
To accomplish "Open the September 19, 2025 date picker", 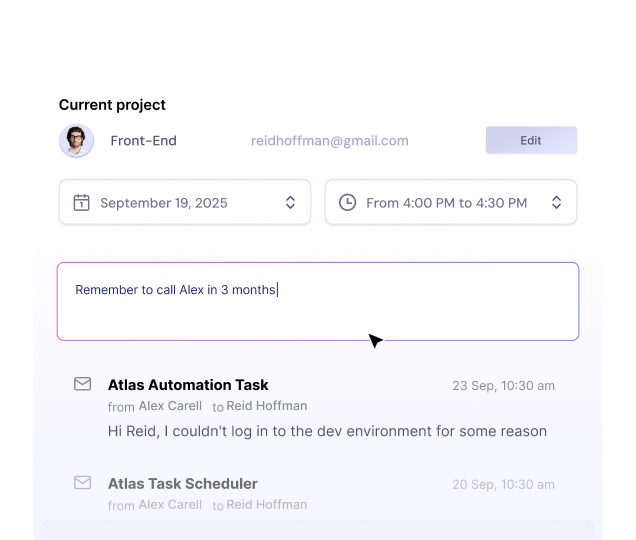I will [164, 203].
